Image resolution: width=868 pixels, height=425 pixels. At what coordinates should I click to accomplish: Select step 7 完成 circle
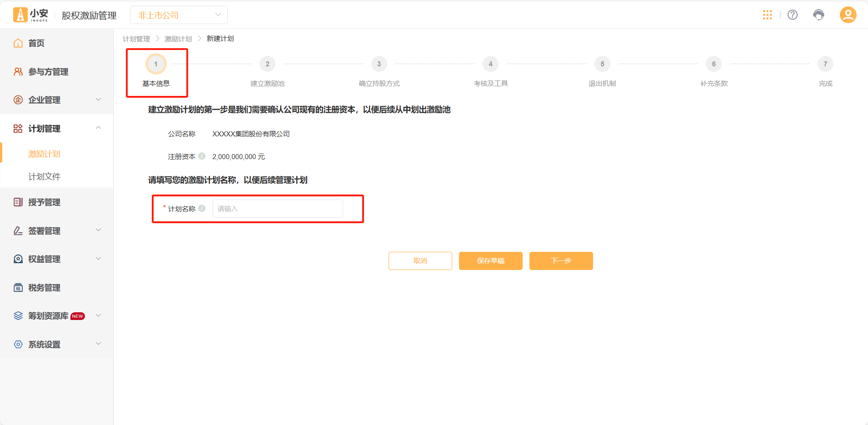pyautogui.click(x=825, y=64)
